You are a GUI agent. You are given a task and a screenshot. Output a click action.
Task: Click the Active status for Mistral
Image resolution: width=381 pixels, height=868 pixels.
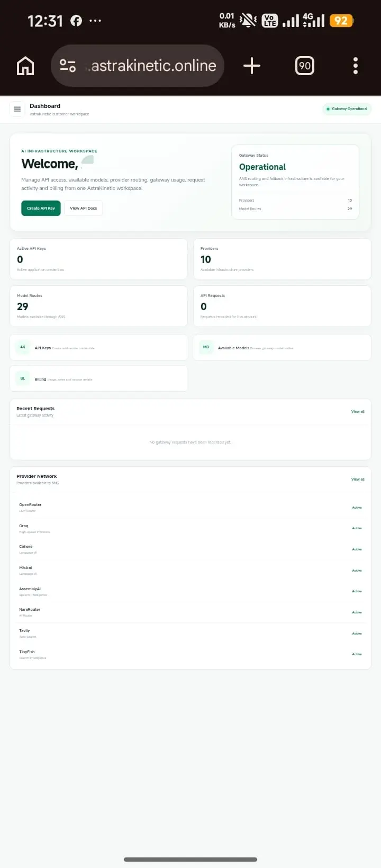(x=357, y=571)
